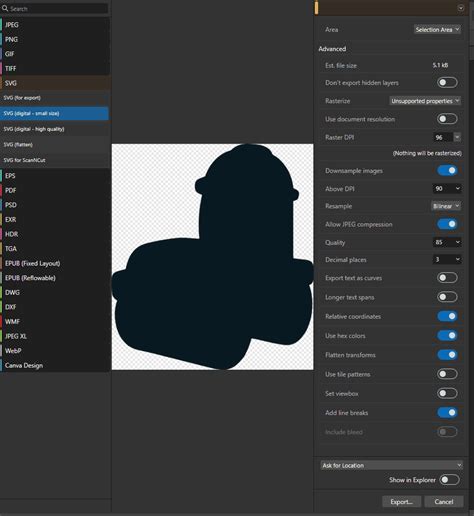Image resolution: width=474 pixels, height=516 pixels.
Task: Enable Set viewbox switch
Action: (x=447, y=393)
